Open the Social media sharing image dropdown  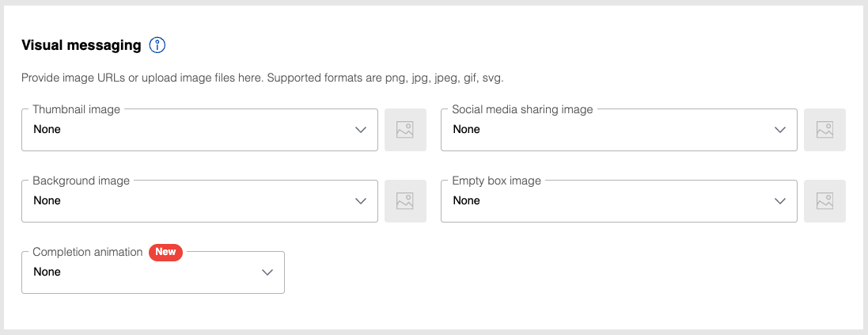coord(619,130)
